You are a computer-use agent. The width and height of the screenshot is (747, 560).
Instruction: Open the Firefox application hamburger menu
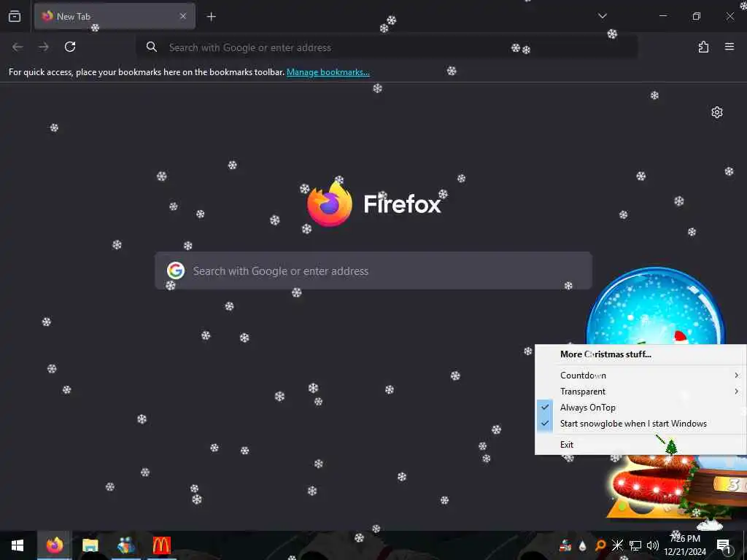click(729, 47)
